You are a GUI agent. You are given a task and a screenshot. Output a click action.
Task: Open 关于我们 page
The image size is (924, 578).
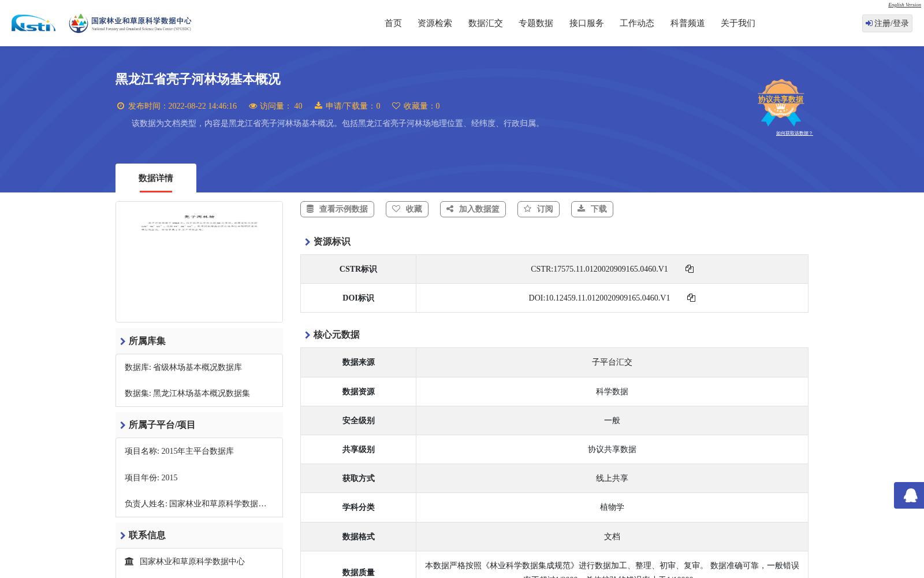click(738, 23)
